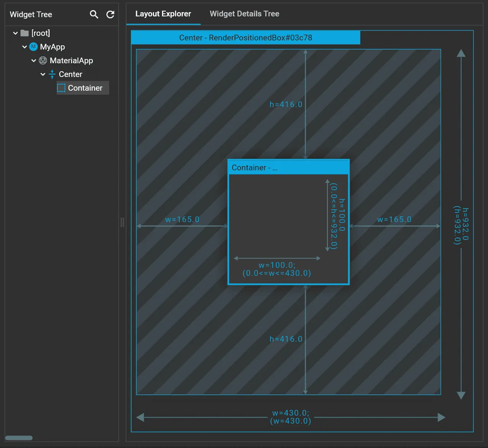This screenshot has height=448, width=488.
Task: Select the [root] tree row label
Action: (x=41, y=33)
